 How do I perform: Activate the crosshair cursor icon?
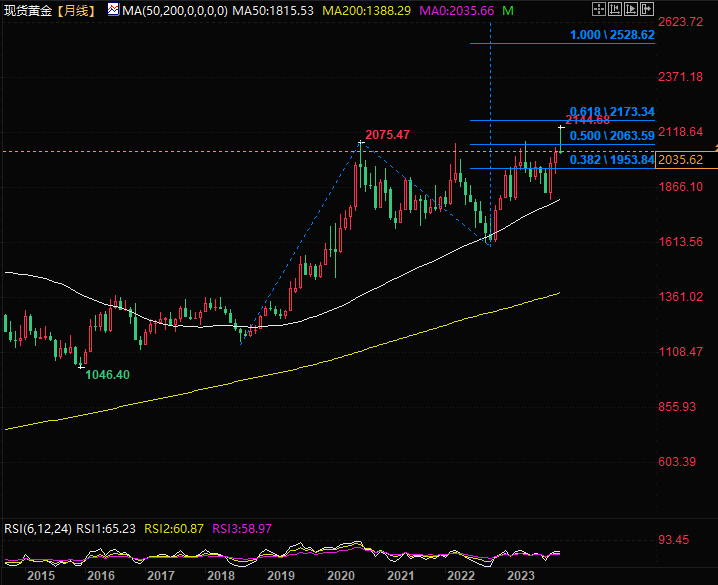tap(599, 9)
